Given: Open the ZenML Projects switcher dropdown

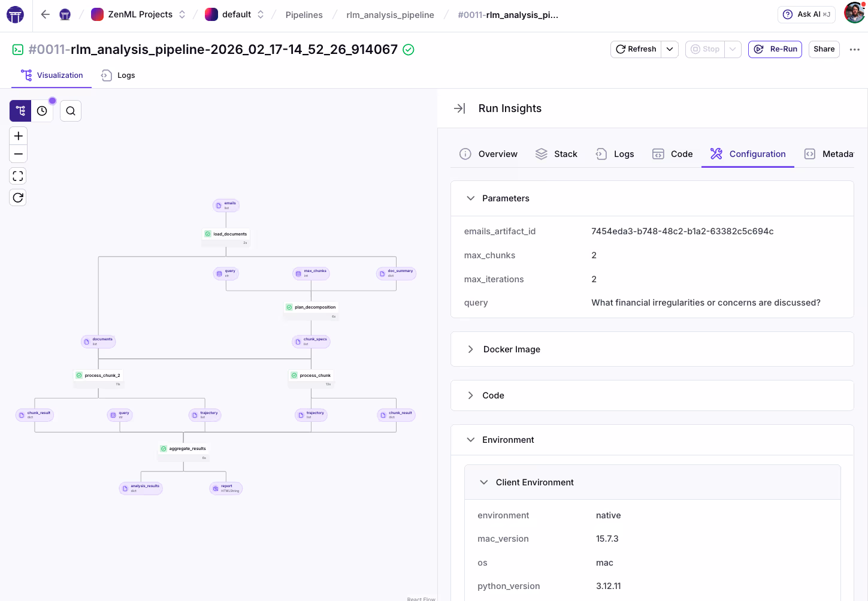Looking at the screenshot, I should click(x=182, y=14).
